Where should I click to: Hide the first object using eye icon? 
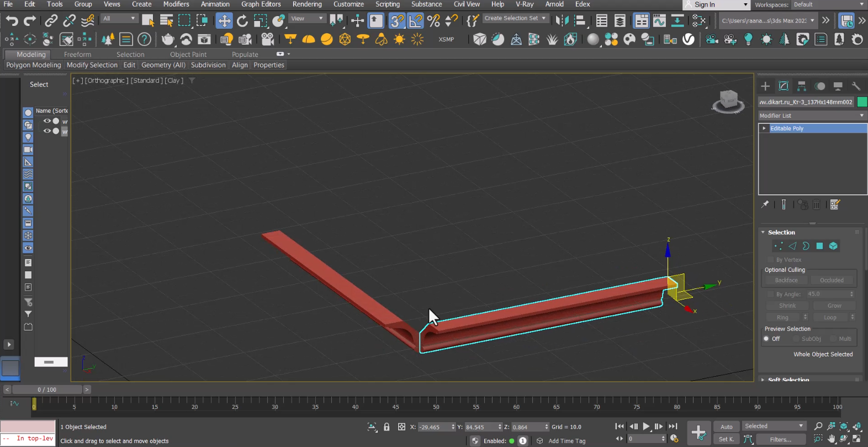coord(47,121)
